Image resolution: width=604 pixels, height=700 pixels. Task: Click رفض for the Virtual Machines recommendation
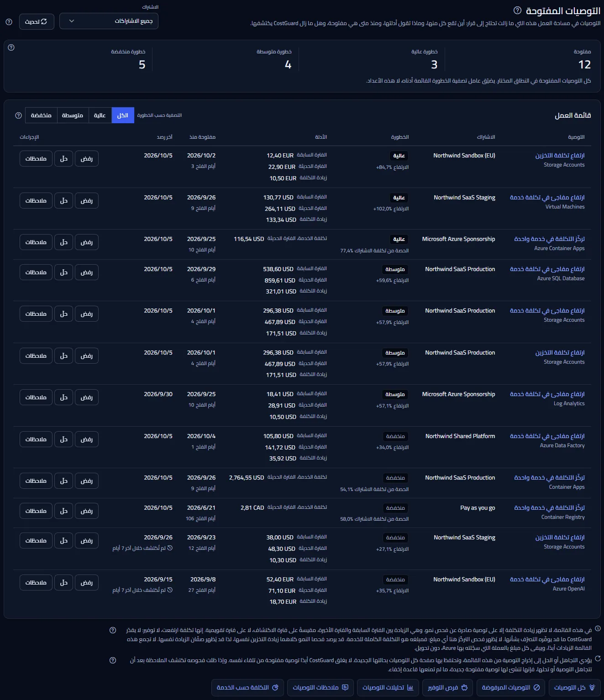[x=87, y=201]
